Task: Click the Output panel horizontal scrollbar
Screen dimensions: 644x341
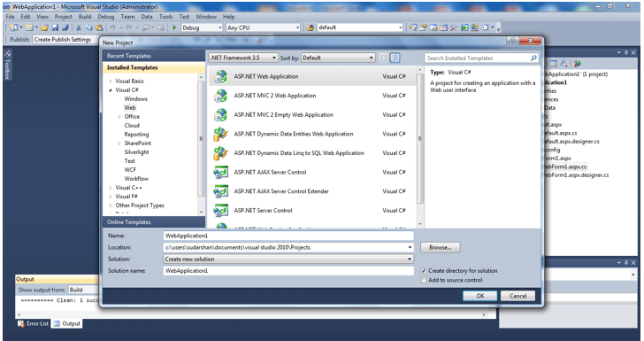Action: pyautogui.click(x=251, y=314)
